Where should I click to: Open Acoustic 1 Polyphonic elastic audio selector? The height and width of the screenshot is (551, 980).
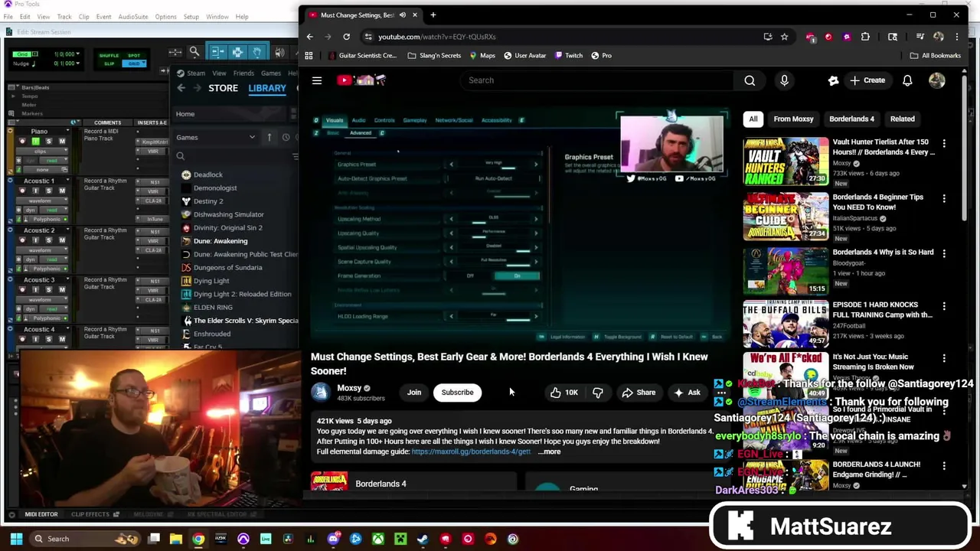(47, 220)
